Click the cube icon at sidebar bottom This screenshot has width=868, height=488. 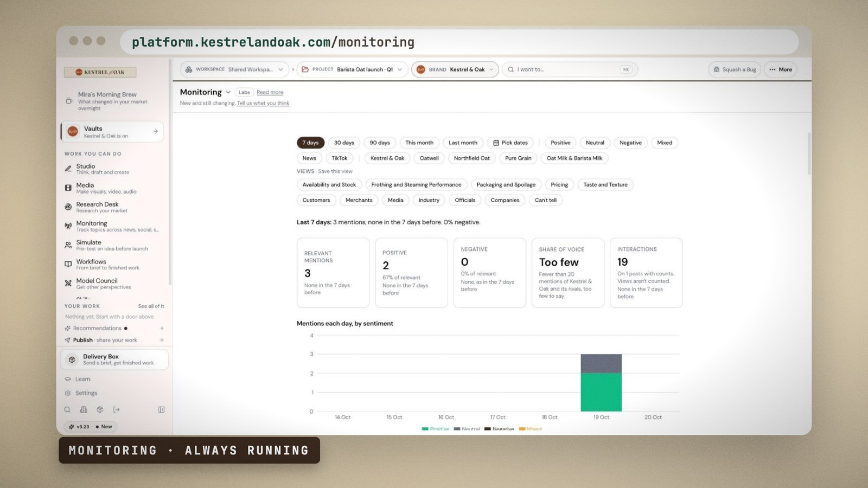tap(100, 409)
